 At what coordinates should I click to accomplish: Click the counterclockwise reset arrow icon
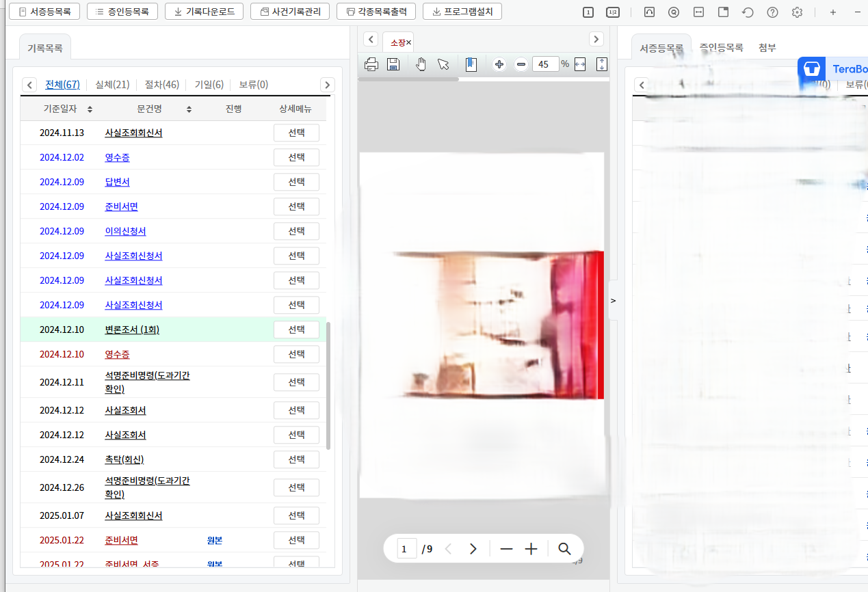point(748,12)
